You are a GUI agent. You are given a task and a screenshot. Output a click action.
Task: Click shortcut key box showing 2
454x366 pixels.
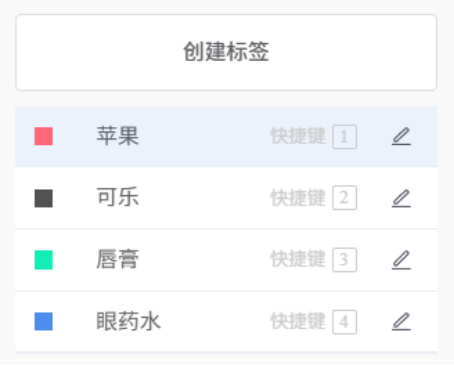coord(344,198)
